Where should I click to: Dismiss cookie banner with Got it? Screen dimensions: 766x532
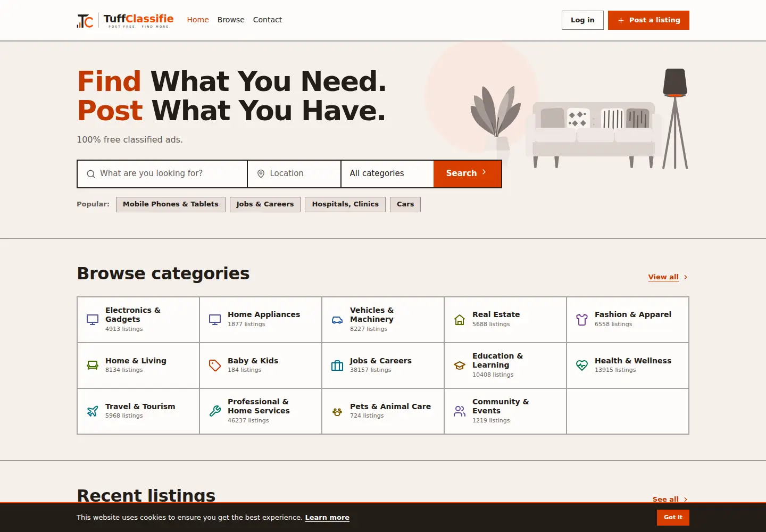(x=673, y=518)
